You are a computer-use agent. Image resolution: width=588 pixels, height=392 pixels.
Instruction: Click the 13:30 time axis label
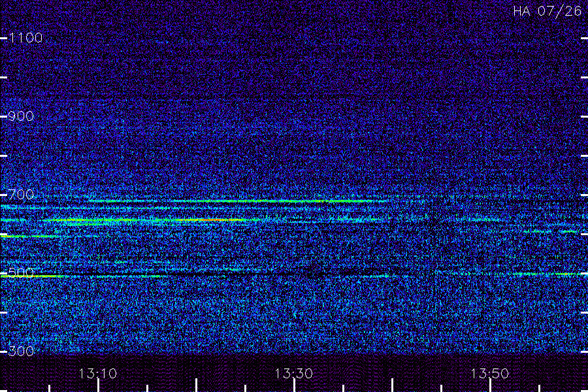(x=293, y=374)
